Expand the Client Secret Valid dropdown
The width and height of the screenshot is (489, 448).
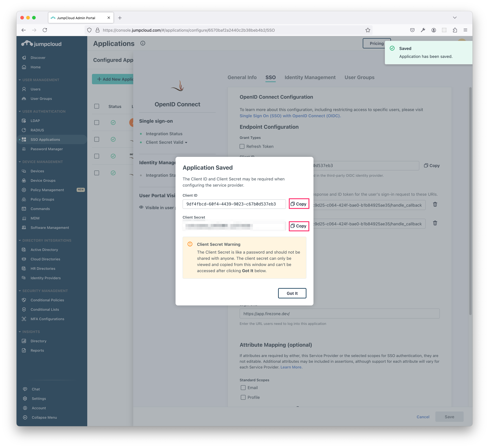pyautogui.click(x=186, y=143)
